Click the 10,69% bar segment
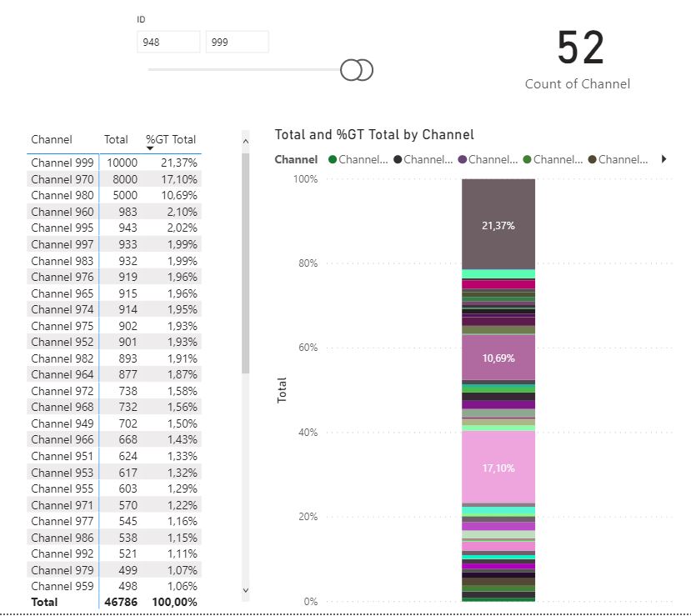This screenshot has width=691, height=616. tap(498, 358)
